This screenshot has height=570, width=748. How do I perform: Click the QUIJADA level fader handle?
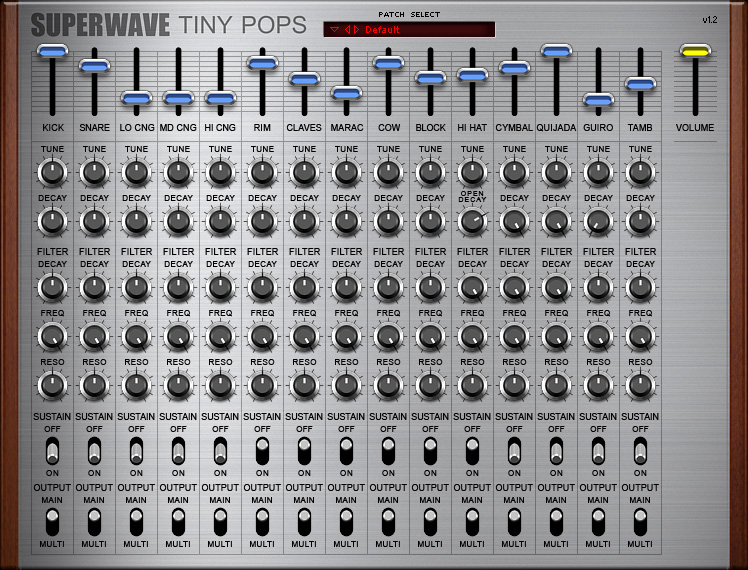(556, 51)
